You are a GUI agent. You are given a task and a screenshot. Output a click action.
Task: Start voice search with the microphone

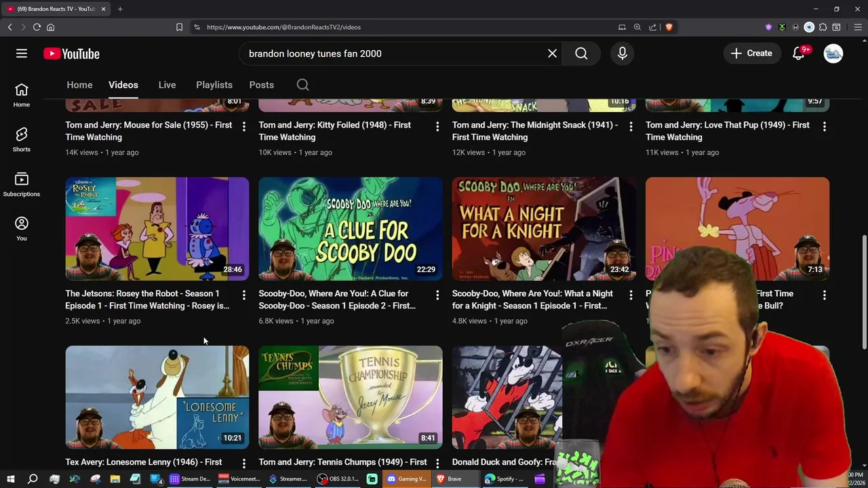tap(623, 54)
